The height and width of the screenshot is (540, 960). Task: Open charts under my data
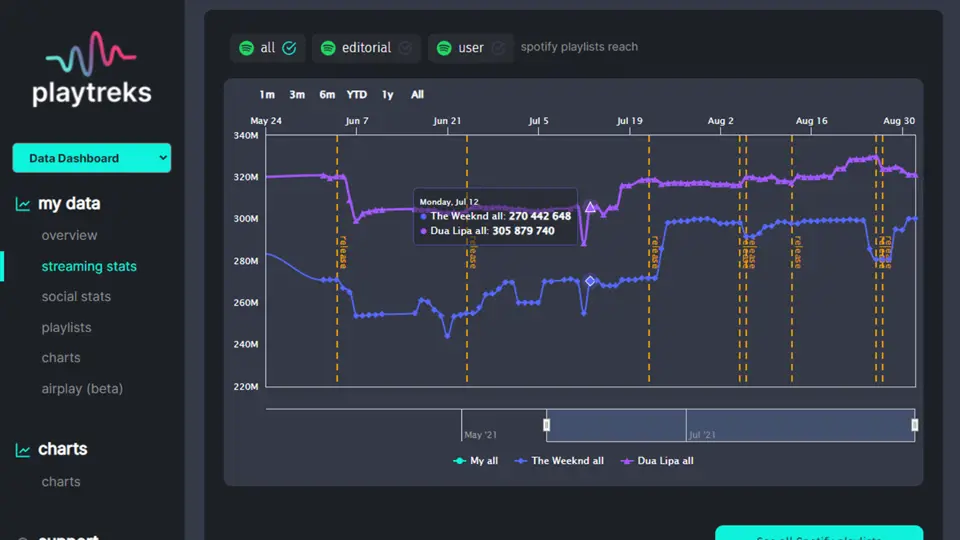click(x=61, y=358)
